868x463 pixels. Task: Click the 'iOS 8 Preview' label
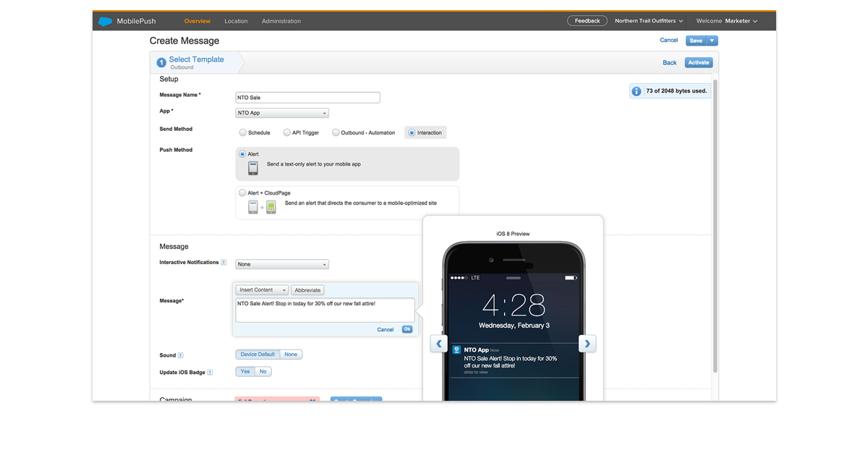pyautogui.click(x=513, y=234)
